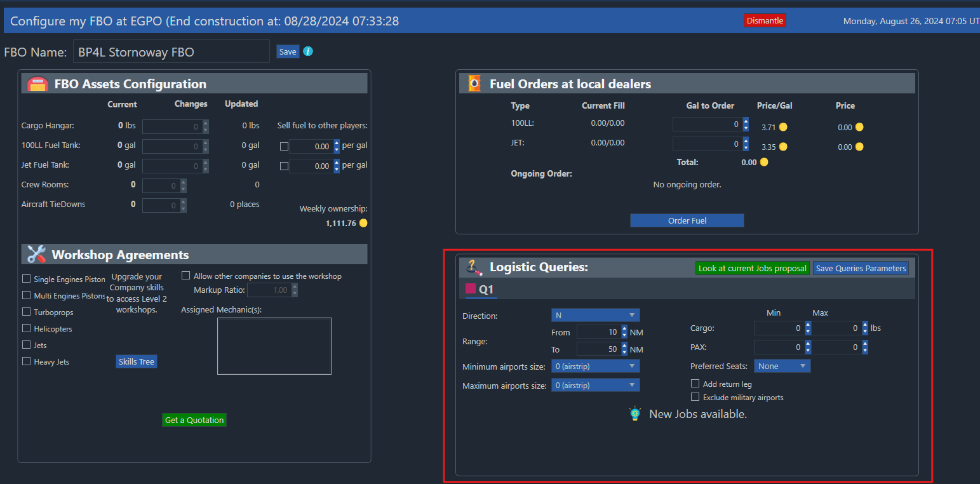Click the magenta Q1 color swatch
980x484 pixels.
click(471, 288)
